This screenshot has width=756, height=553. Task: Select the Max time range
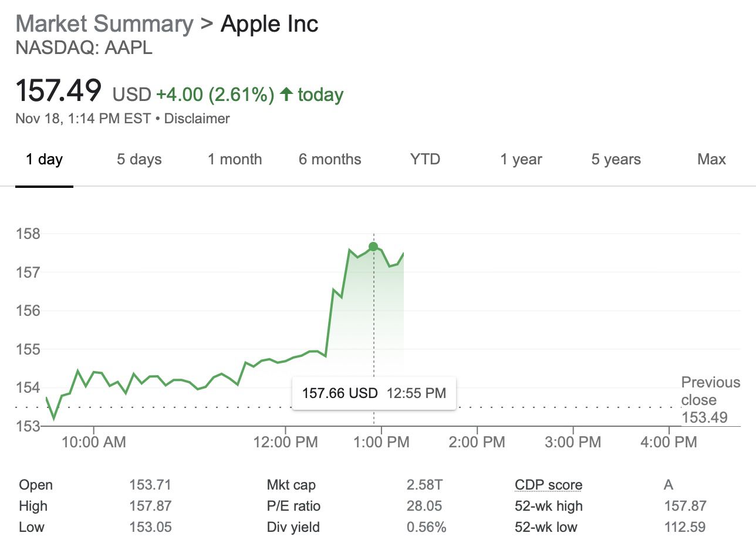tap(711, 159)
